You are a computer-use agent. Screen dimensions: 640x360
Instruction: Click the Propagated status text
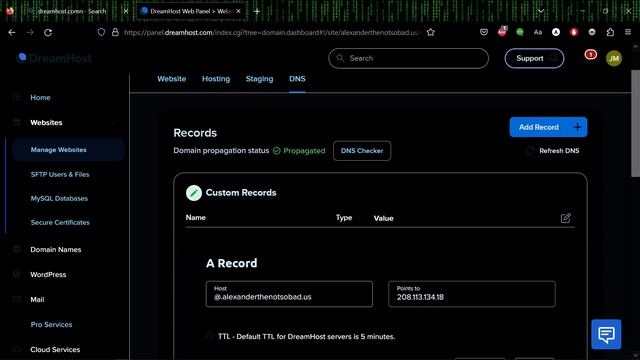click(304, 151)
